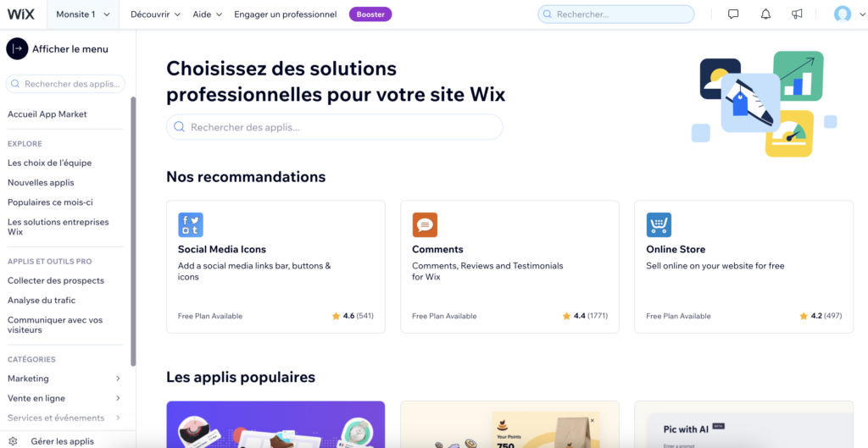868x448 pixels.
Task: Click the main Rechercher des applis field
Action: pyautogui.click(x=335, y=127)
